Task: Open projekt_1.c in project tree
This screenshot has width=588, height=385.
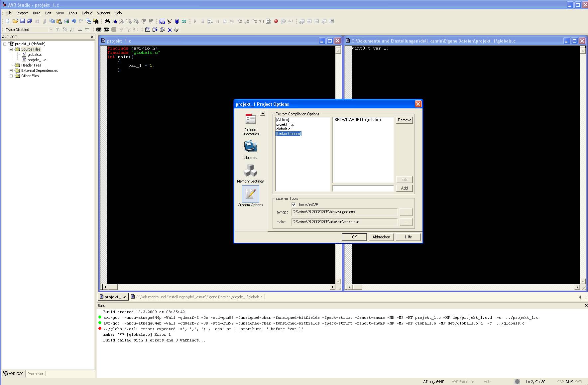Action: 37,60
